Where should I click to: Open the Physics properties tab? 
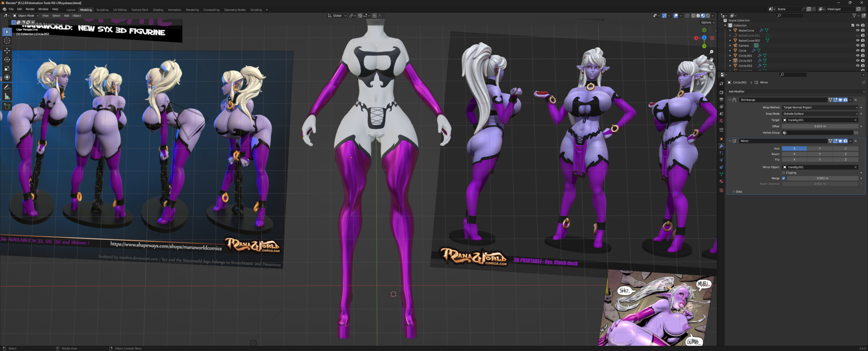[x=721, y=160]
